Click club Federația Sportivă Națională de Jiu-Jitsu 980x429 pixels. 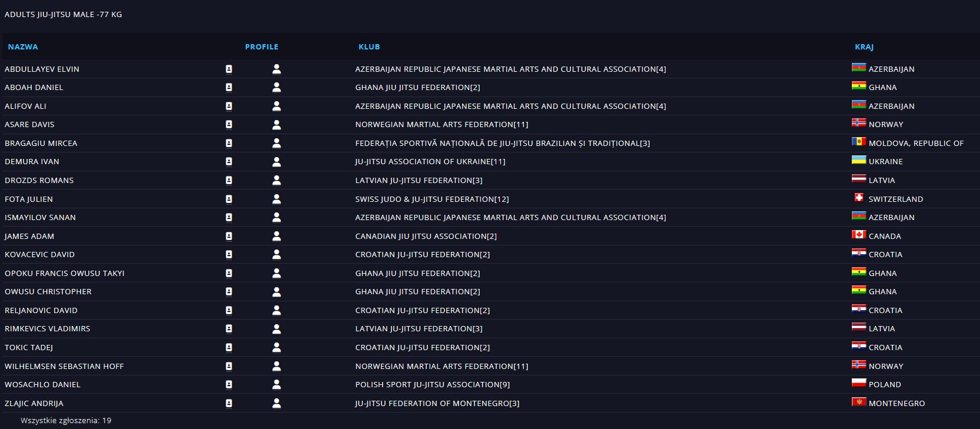tap(503, 143)
